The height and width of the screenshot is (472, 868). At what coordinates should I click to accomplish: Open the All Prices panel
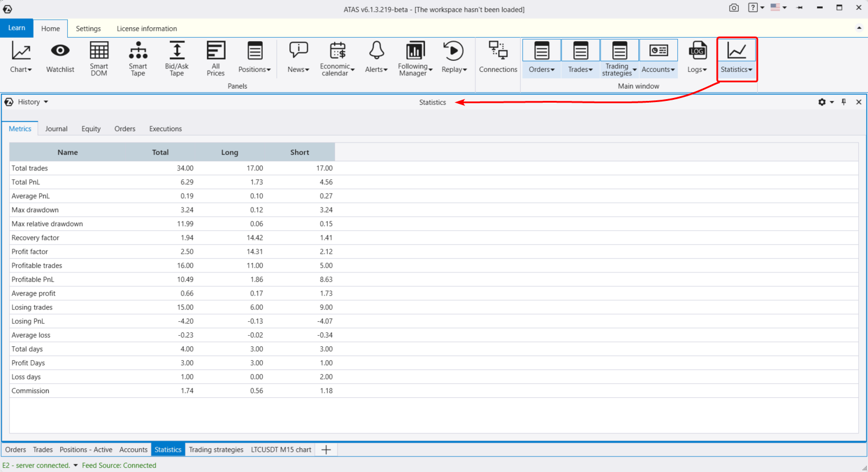[x=215, y=57]
